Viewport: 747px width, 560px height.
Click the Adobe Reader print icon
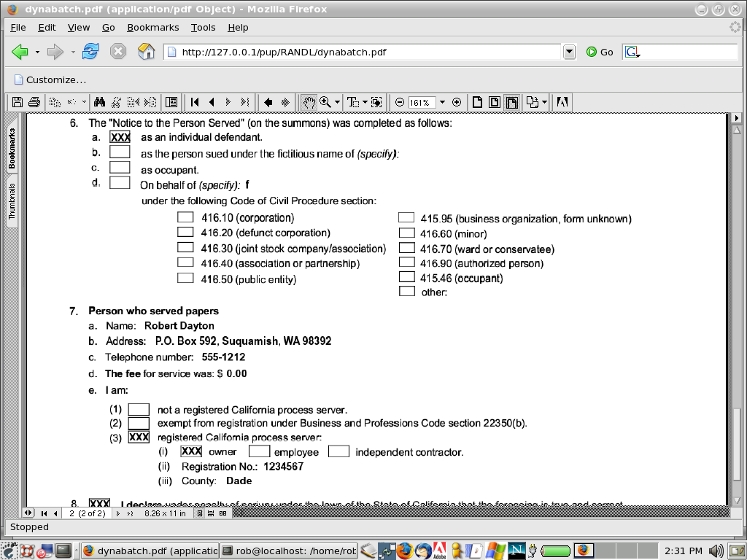pos(32,102)
